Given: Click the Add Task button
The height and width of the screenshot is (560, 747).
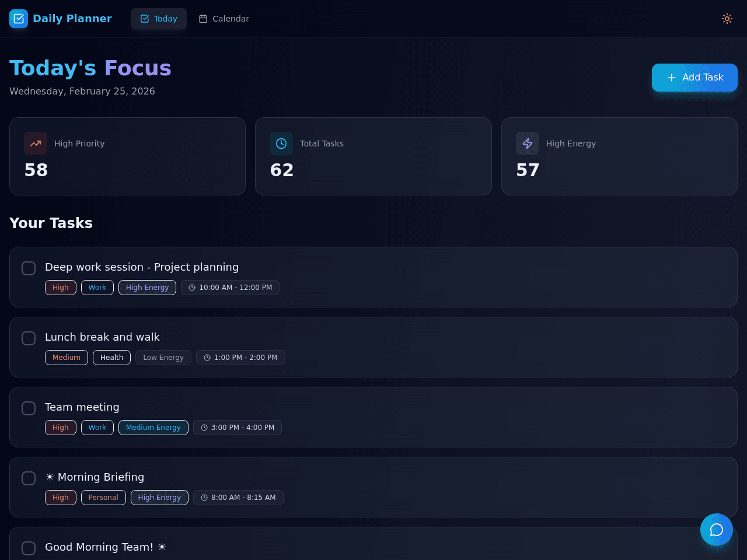Looking at the screenshot, I should pyautogui.click(x=694, y=78).
